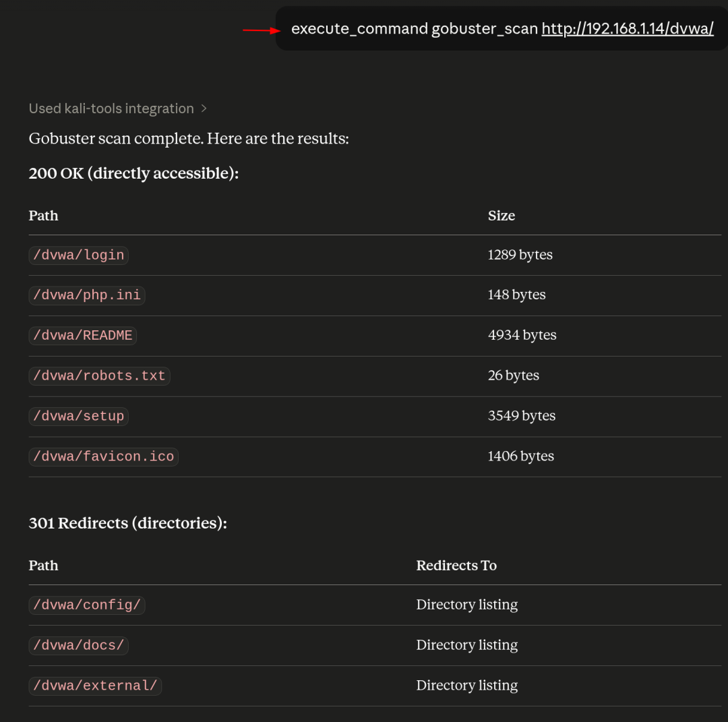728x722 pixels.
Task: Click Directory listing beside /dvwa/config/
Action: 467,605
